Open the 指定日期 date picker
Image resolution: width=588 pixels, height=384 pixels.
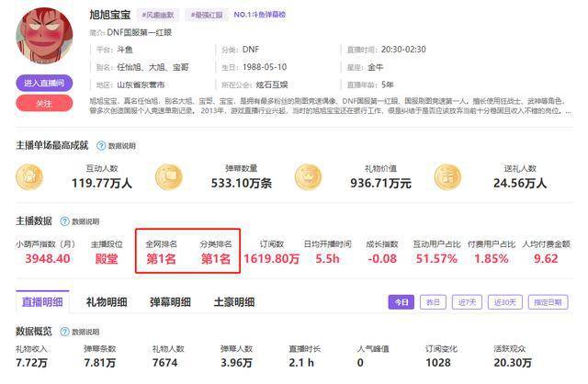(550, 302)
